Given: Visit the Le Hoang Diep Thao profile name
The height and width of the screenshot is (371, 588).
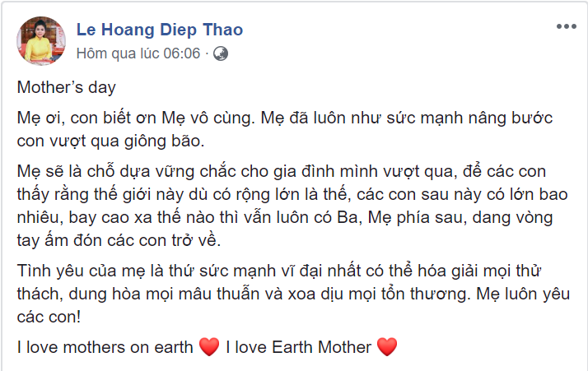Looking at the screenshot, I should pyautogui.click(x=160, y=30).
